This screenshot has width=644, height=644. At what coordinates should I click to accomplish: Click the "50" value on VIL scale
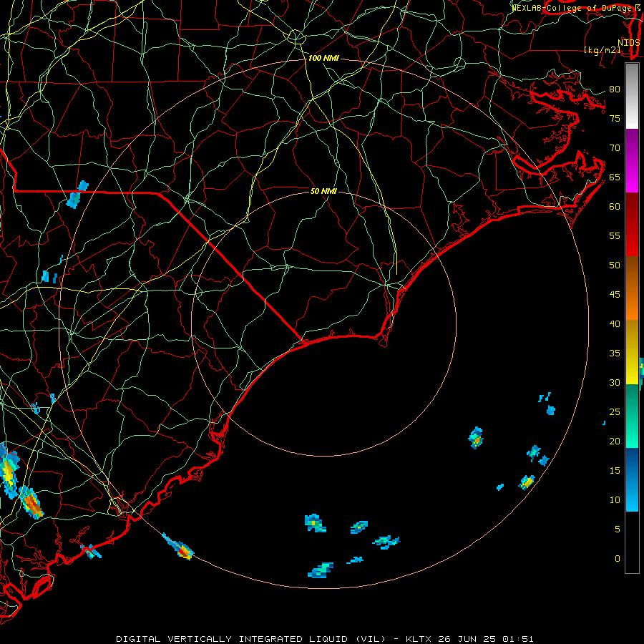pos(615,265)
